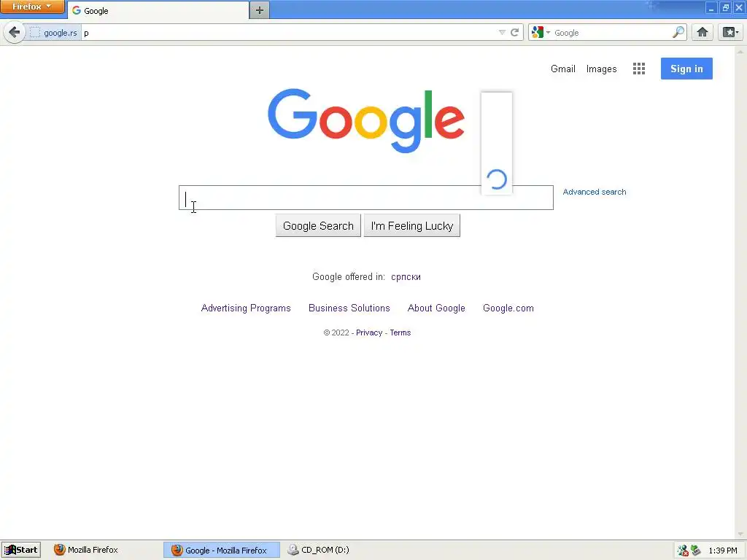This screenshot has width=747, height=560.
Task: Open the CD_ROM (D:) taskbar window
Action: (x=318, y=550)
